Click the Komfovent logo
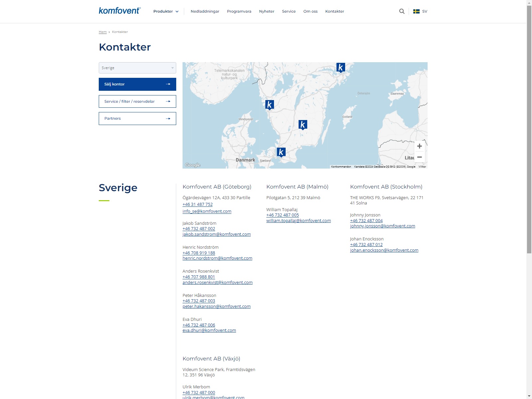This screenshot has height=399, width=532. [120, 11]
